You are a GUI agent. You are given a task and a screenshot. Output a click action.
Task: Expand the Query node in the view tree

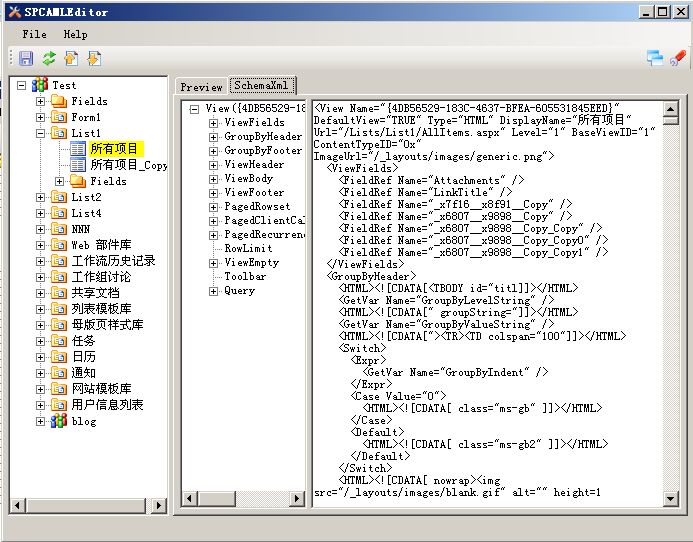point(214,291)
